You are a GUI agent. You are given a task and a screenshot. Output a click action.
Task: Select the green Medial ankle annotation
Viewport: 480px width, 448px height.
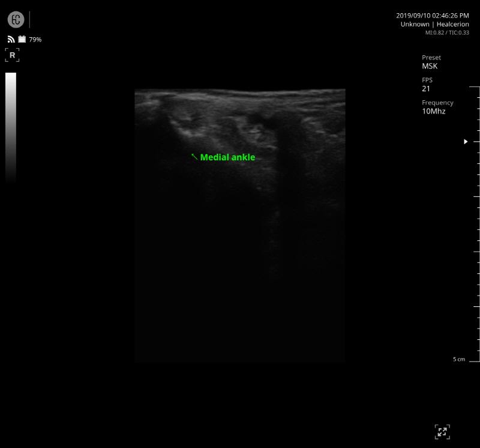tap(227, 157)
